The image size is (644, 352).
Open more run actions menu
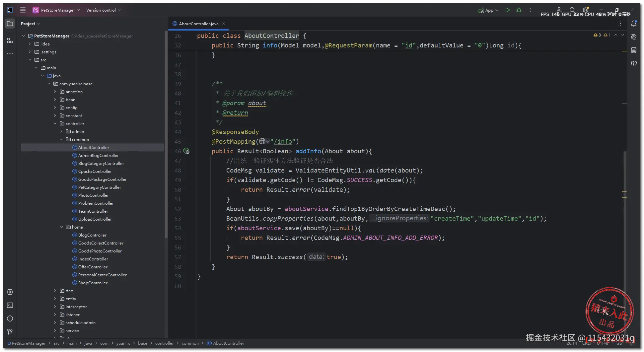[x=530, y=10]
